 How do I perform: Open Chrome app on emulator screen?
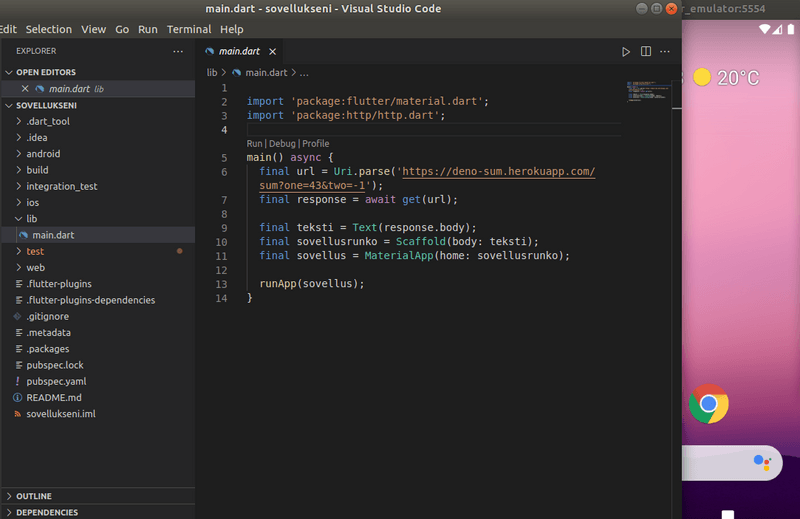(x=709, y=404)
